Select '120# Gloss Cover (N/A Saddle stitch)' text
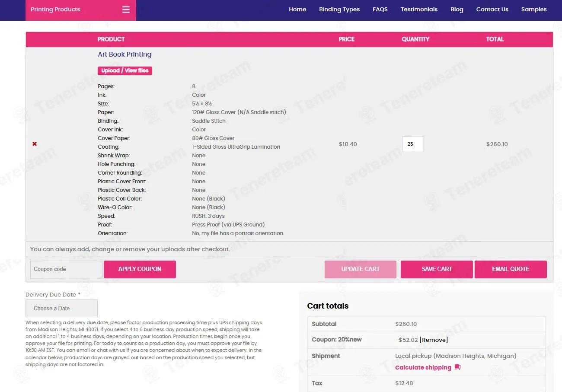The width and height of the screenshot is (562, 392). (x=239, y=112)
